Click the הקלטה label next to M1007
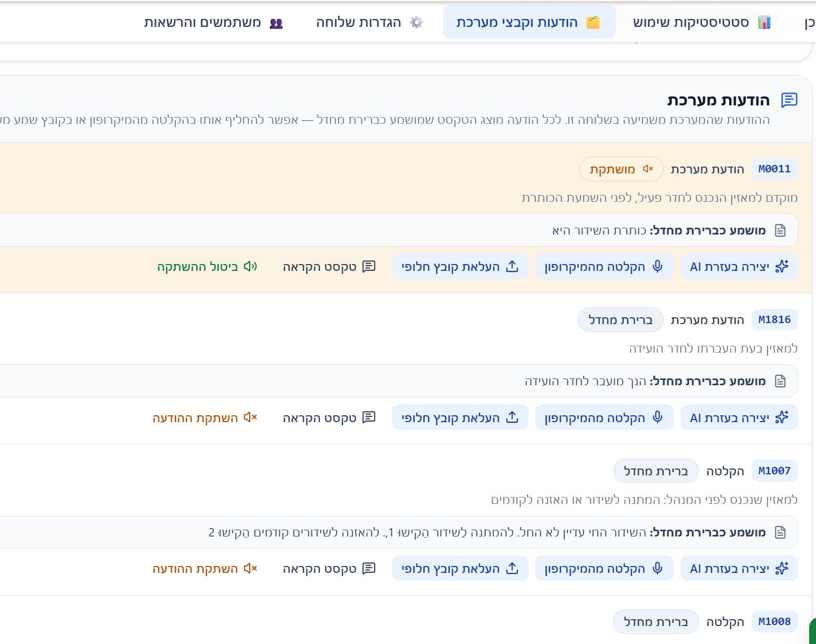Screen dimensions: 816x644 click(725, 471)
